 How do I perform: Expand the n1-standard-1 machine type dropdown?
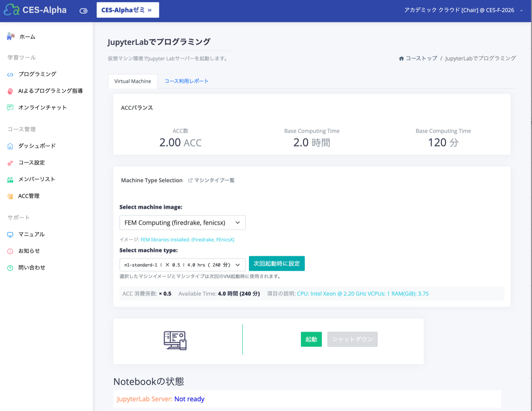(x=182, y=265)
